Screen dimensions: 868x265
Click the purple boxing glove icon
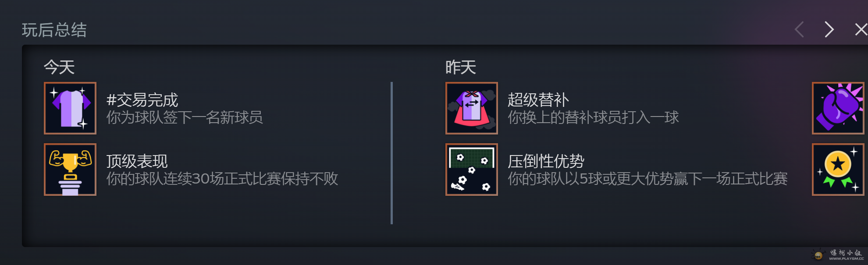838,108
